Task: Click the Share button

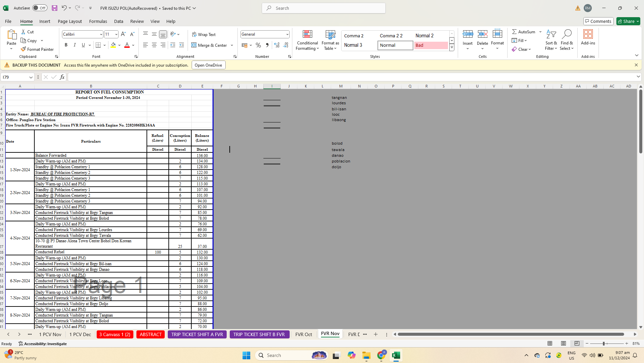Action: [x=628, y=21]
